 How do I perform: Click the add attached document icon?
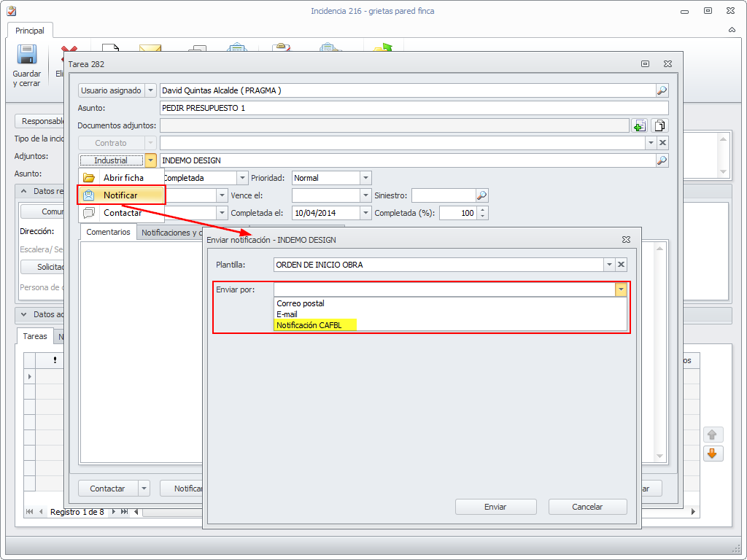[639, 125]
